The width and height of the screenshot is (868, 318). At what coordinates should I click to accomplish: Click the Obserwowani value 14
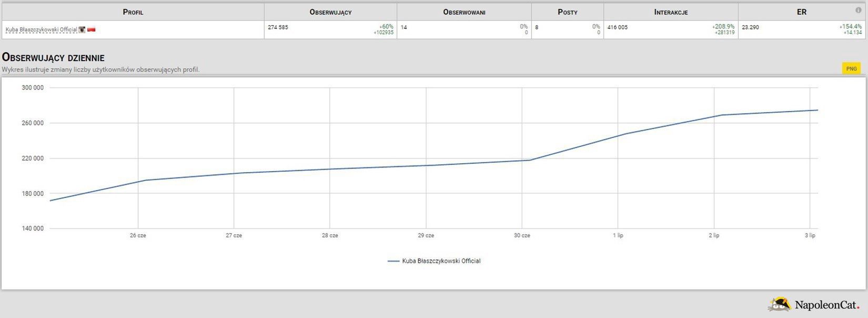(x=403, y=27)
